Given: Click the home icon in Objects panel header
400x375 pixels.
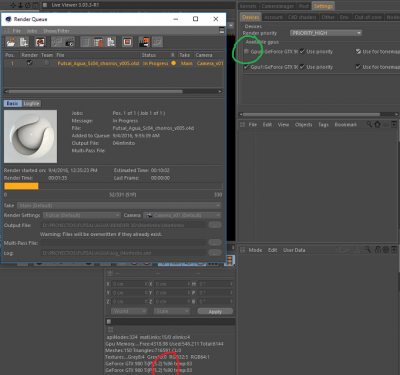Looking at the screenshot, I should (377, 124).
